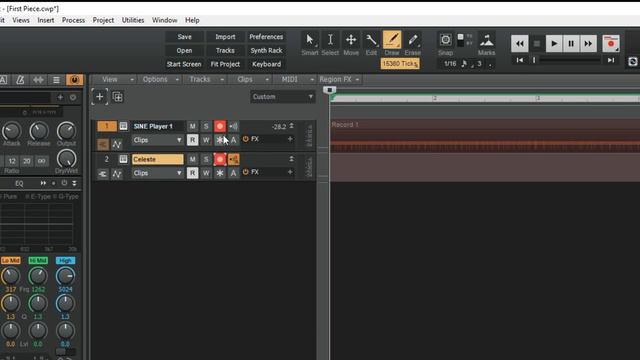Click Archive button on SINE Player 1
Image resolution: width=640 pixels, height=360 pixels.
(233, 140)
